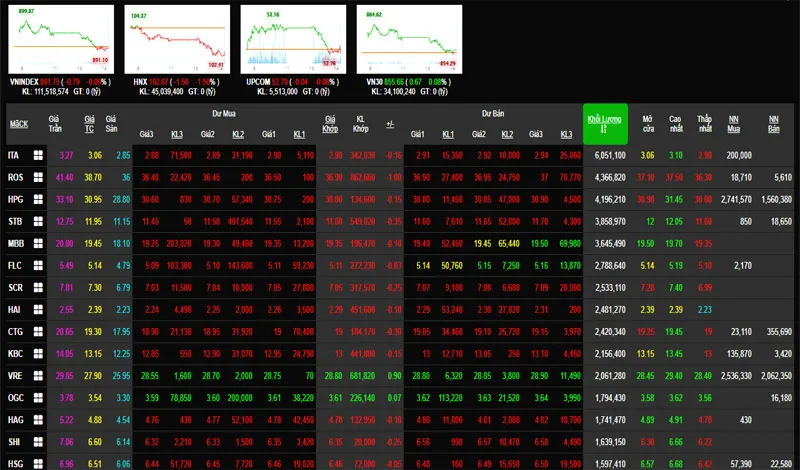
Task: Click the Mở cửa column header
Action: pyautogui.click(x=648, y=124)
